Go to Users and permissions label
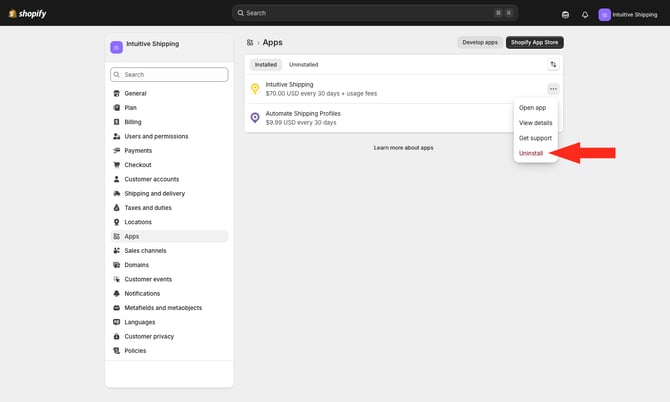Image resolution: width=670 pixels, height=402 pixels. [156, 136]
